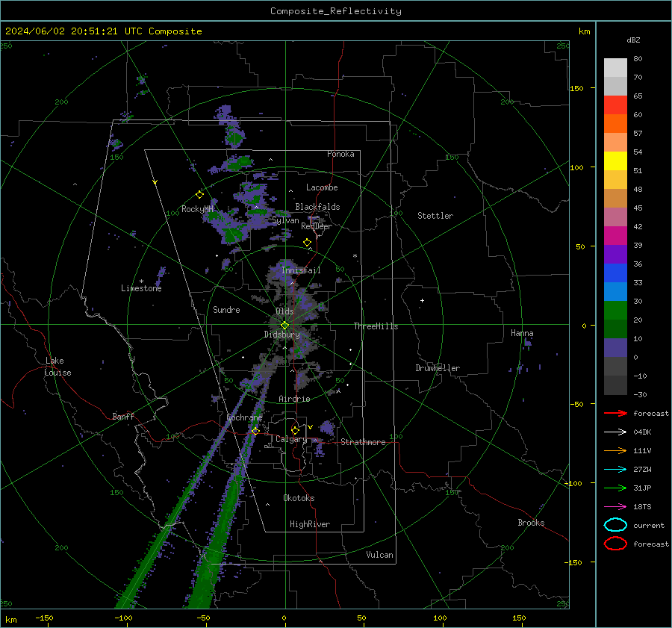The width and height of the screenshot is (672, 628).
Task: Click the green 31JP arrow icon
Action: [615, 488]
